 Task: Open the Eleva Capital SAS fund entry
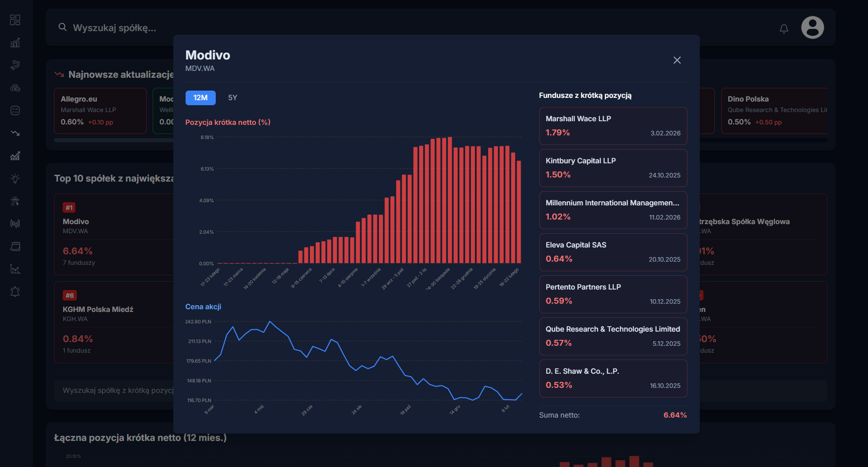tap(612, 252)
